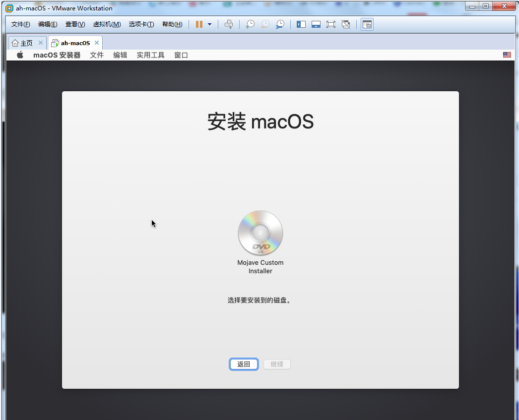Open the 查看 menu in VMware

pyautogui.click(x=75, y=24)
